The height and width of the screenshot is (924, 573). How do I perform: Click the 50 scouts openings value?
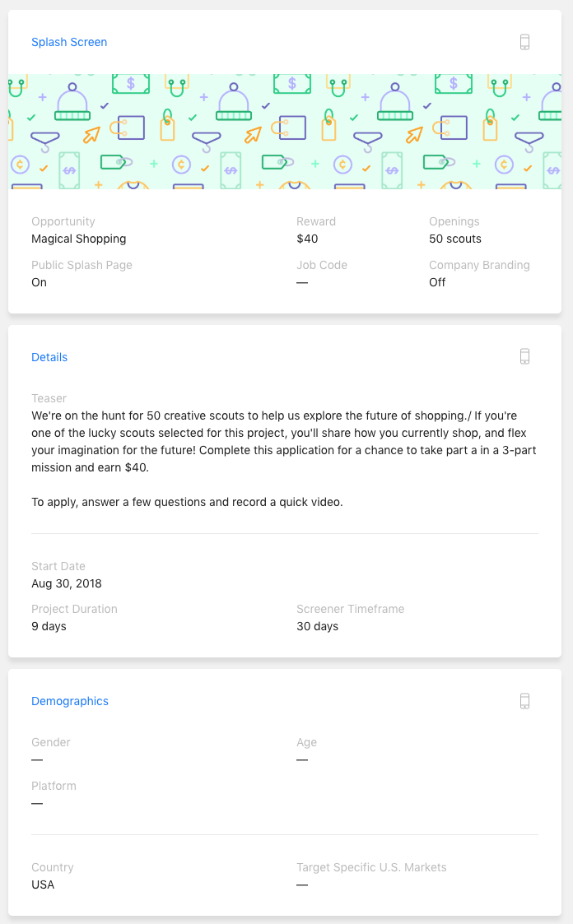[455, 239]
